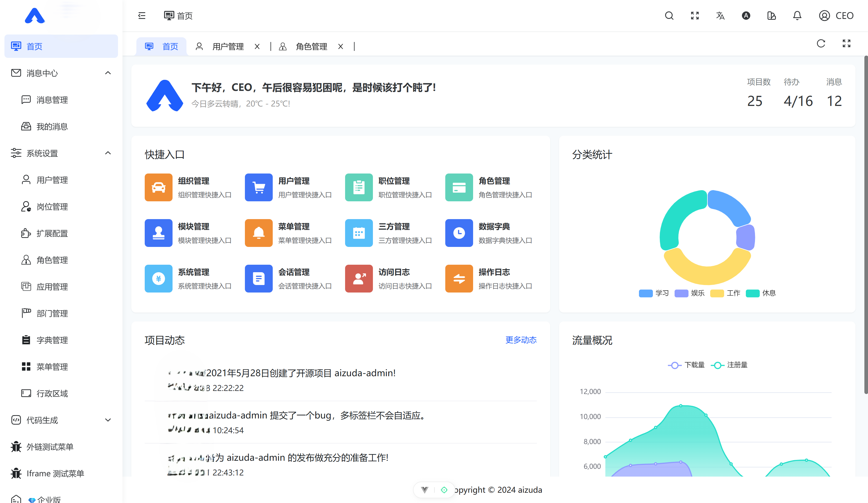Click the 用户管理 shopping cart shortcut icon
This screenshot has width=868, height=503.
point(259,187)
